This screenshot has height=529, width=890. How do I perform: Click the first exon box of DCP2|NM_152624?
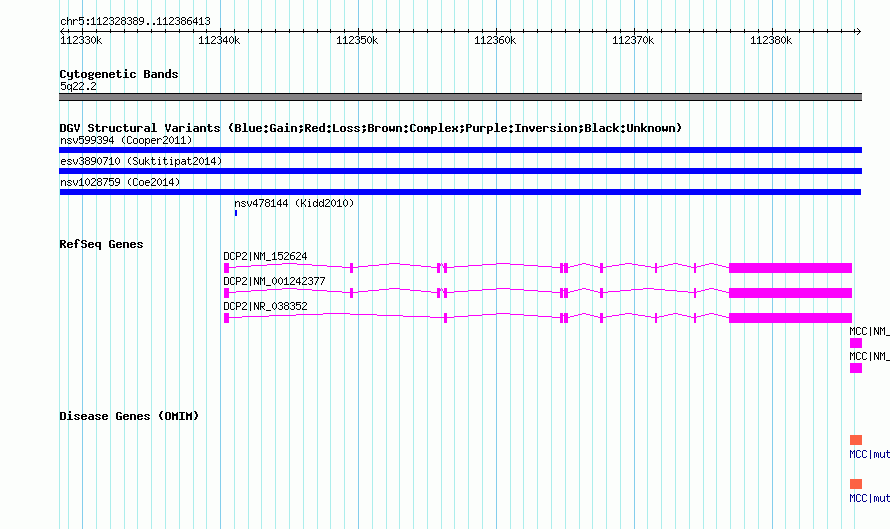(226, 268)
